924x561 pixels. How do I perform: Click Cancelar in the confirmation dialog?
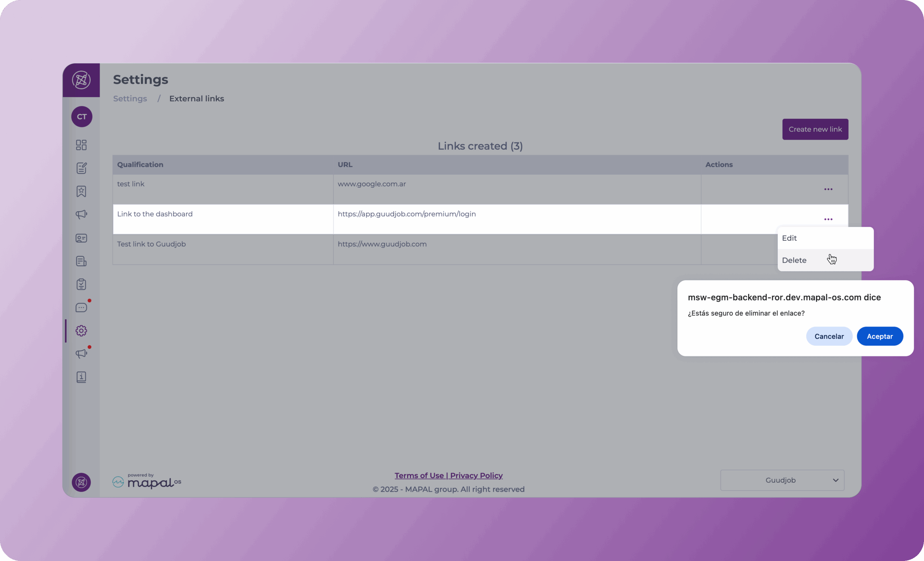829,336
